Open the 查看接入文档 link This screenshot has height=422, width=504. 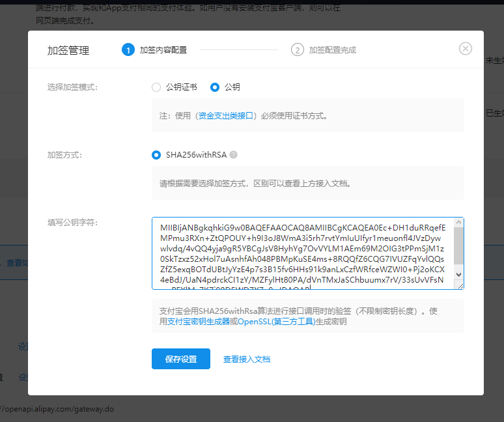pyautogui.click(x=247, y=359)
